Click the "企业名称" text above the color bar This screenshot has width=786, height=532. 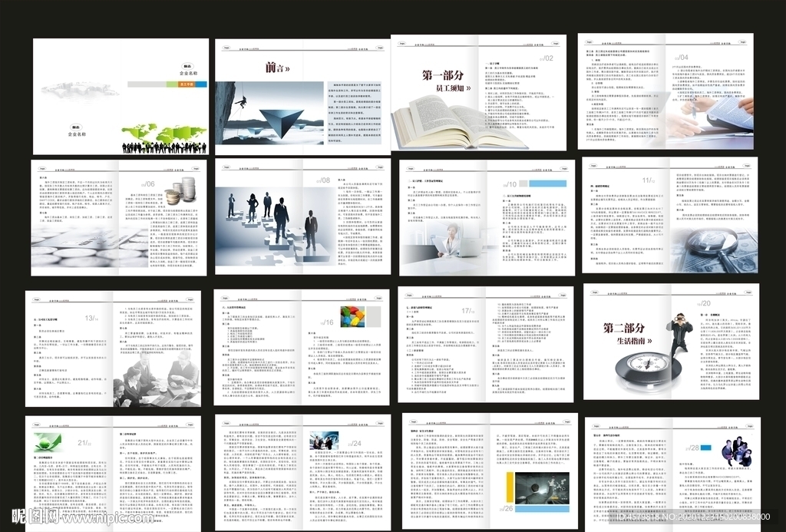(x=189, y=73)
